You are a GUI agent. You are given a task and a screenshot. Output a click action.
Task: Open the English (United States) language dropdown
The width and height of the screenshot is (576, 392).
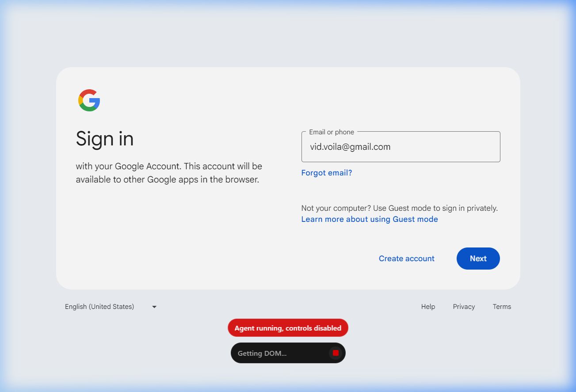(100, 307)
